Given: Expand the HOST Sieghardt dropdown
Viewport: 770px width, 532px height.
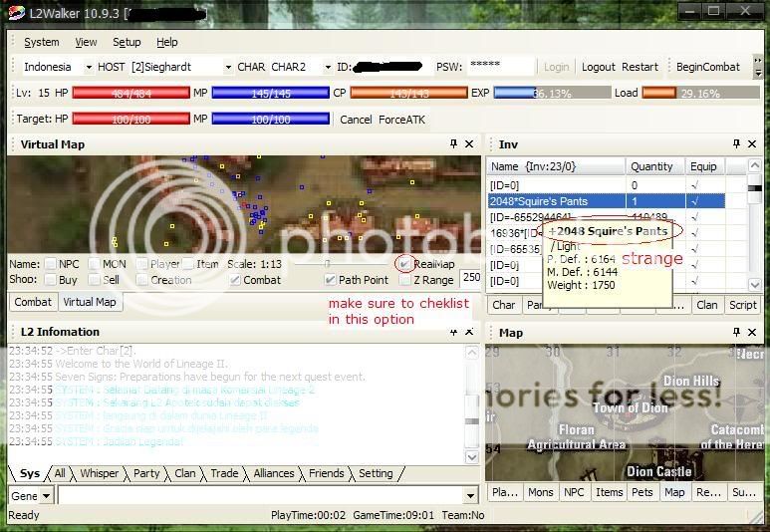Looking at the screenshot, I should [x=224, y=67].
